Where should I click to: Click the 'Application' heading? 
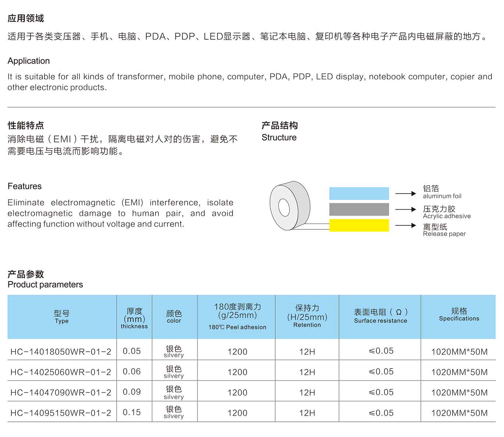click(29, 61)
